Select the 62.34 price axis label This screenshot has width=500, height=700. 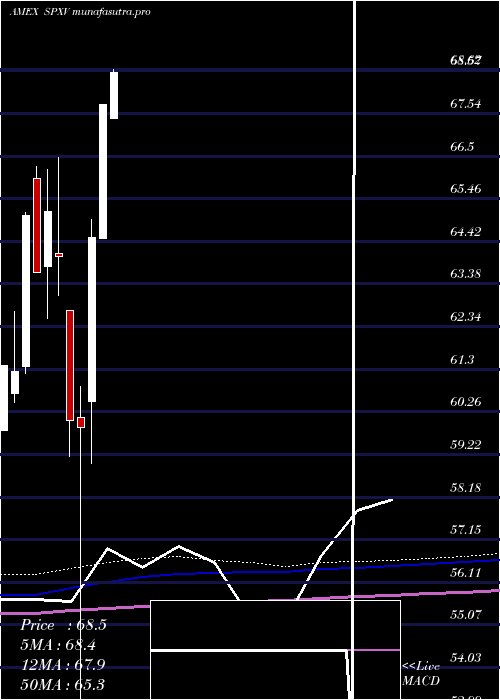coord(466,317)
